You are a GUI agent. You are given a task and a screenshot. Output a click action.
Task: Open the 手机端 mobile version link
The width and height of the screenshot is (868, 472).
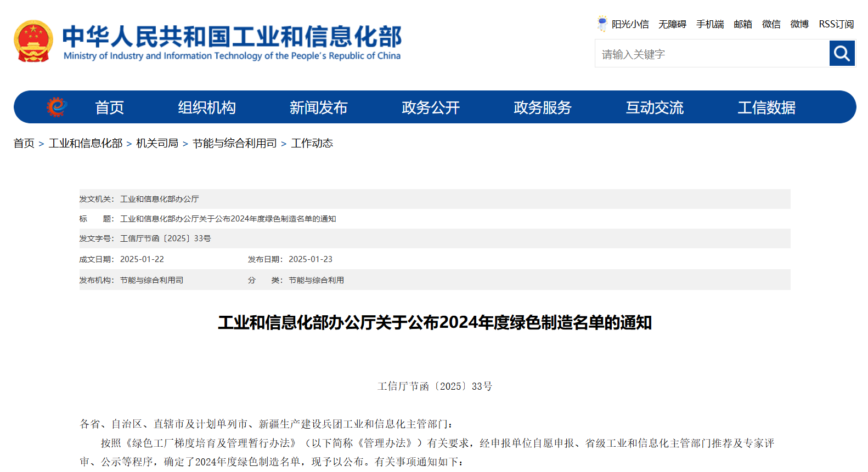click(x=710, y=24)
